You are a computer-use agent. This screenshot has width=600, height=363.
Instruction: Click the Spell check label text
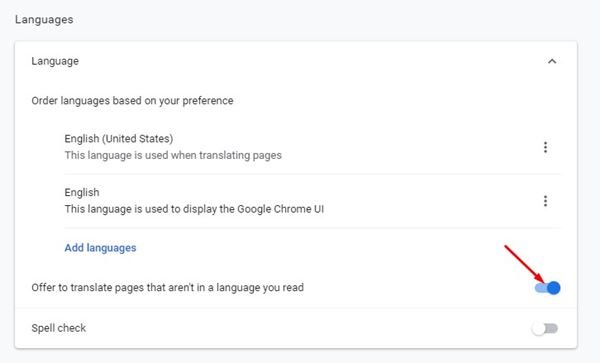tap(59, 328)
